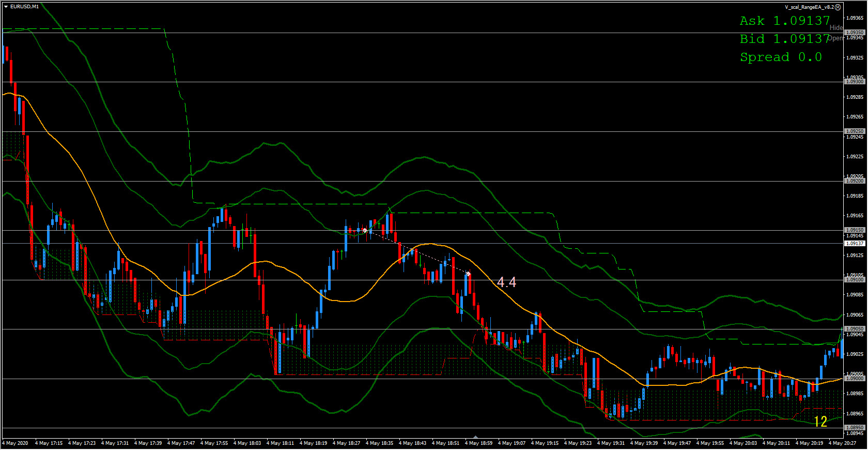This screenshot has height=450, width=868.
Task: Expand the one-click trading triangle beside EURUSD,M1
Action: 6,7
